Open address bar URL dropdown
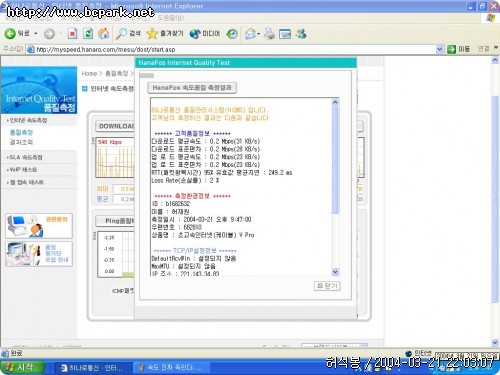Image resolution: width=500 pixels, height=375 pixels. [440, 49]
